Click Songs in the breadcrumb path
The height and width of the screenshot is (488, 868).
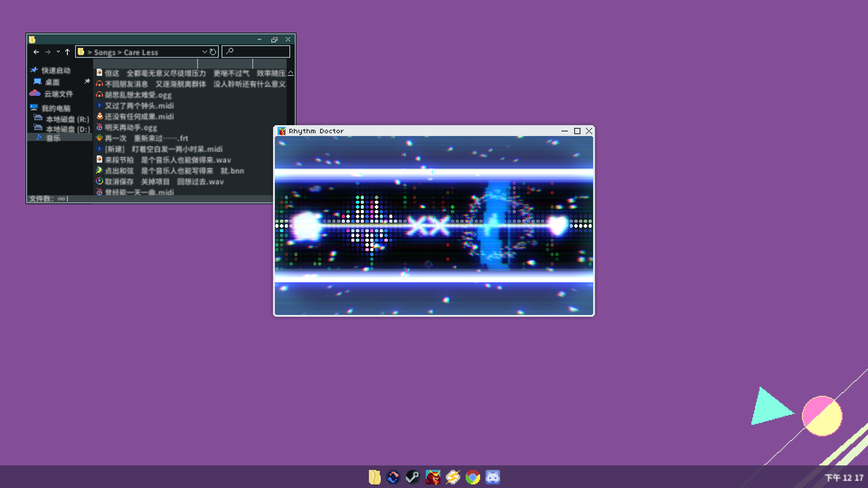click(104, 52)
